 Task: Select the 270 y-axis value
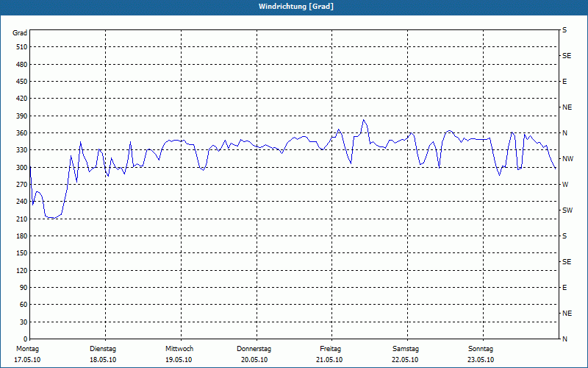(22, 185)
